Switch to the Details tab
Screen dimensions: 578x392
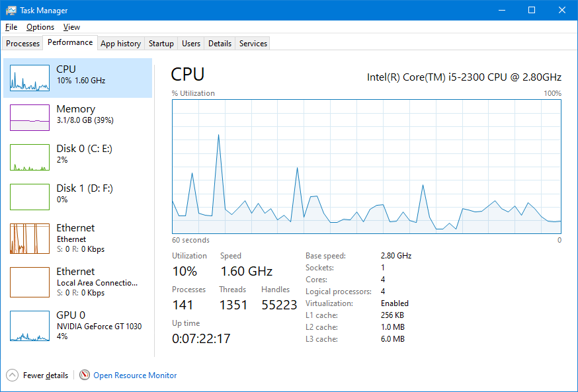point(220,44)
